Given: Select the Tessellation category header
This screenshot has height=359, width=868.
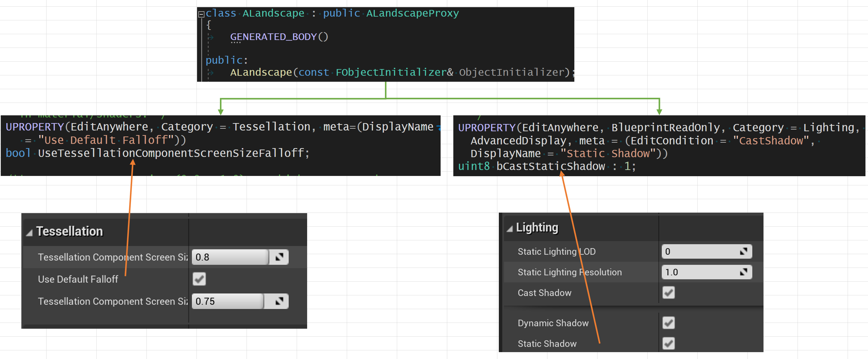Looking at the screenshot, I should tap(69, 231).
